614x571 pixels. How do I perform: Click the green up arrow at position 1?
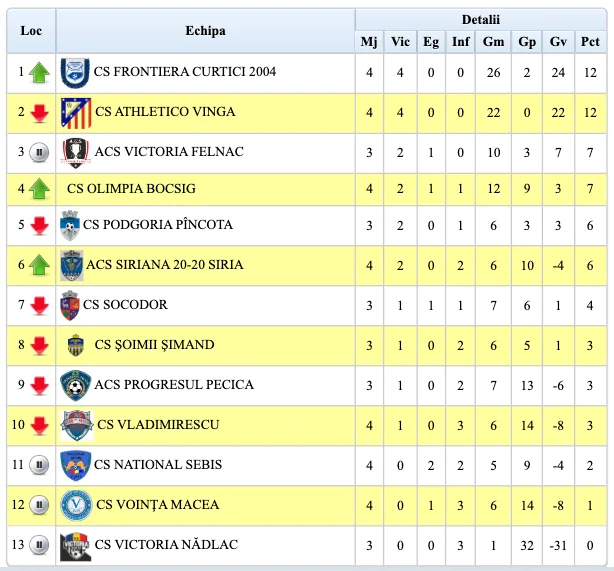pyautogui.click(x=39, y=73)
